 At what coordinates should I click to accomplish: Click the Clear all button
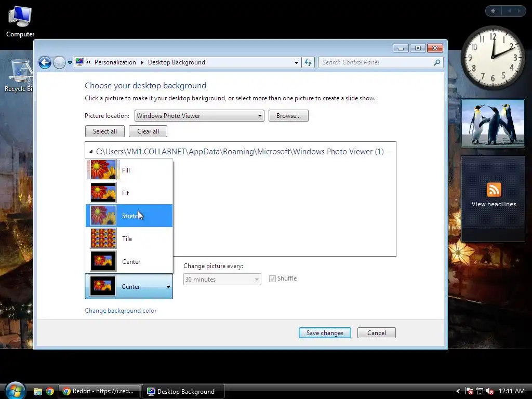148,131
